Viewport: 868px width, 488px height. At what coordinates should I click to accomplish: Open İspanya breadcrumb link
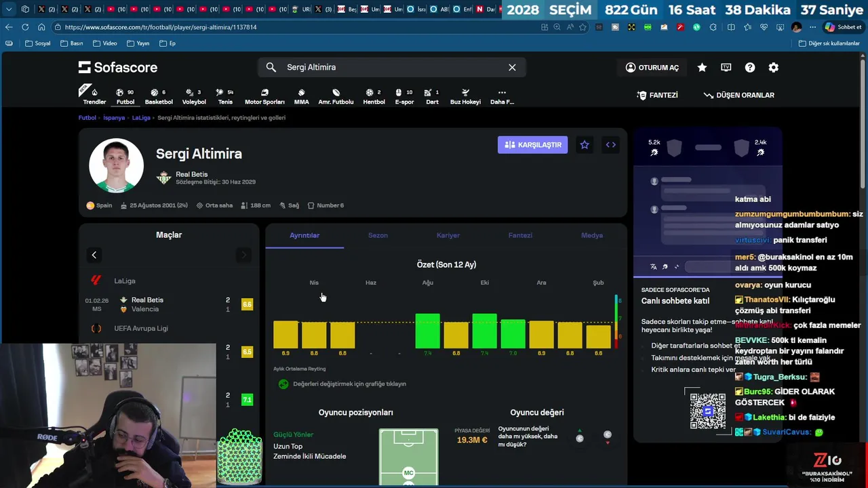pos(114,117)
